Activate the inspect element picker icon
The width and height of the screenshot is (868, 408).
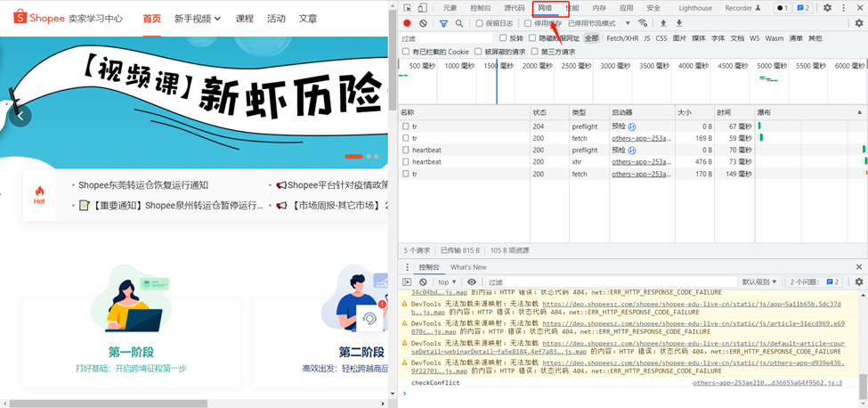(x=408, y=8)
